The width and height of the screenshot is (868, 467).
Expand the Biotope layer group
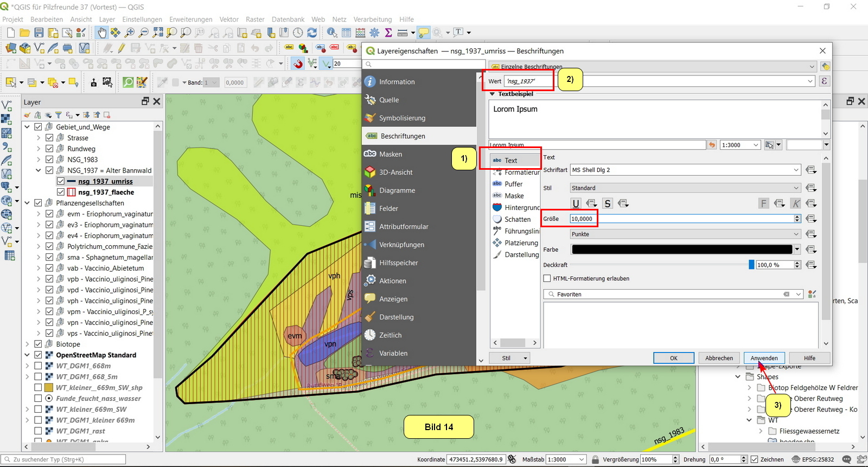pos(27,344)
